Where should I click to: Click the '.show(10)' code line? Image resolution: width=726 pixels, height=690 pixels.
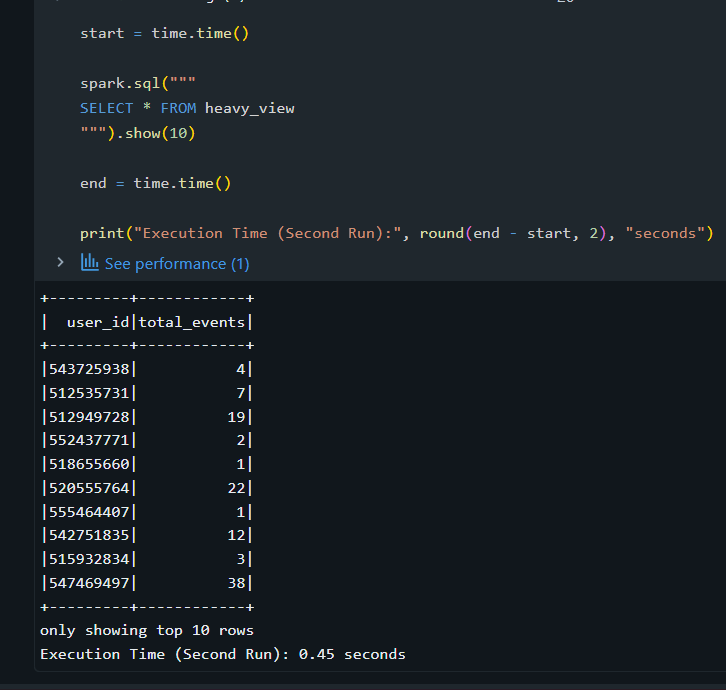tap(138, 133)
